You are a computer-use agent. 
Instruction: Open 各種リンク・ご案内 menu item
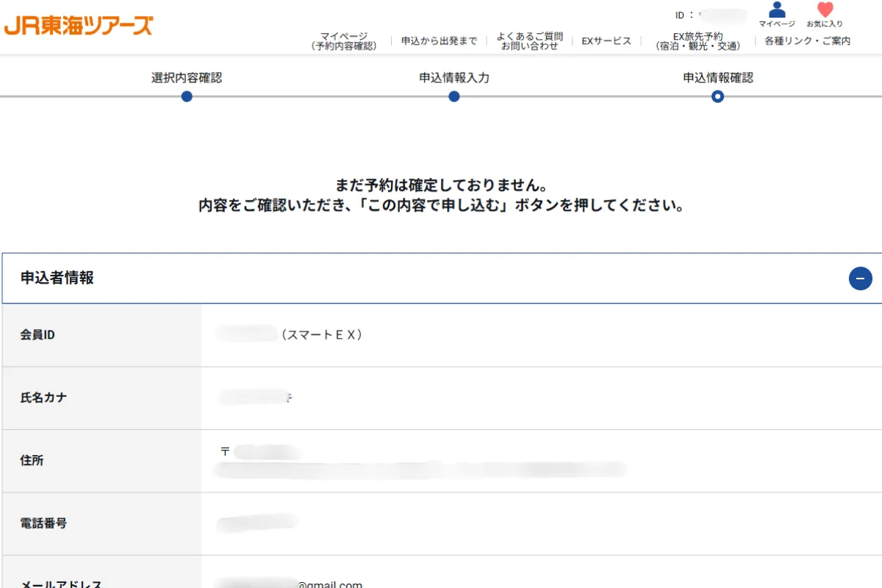coord(807,41)
